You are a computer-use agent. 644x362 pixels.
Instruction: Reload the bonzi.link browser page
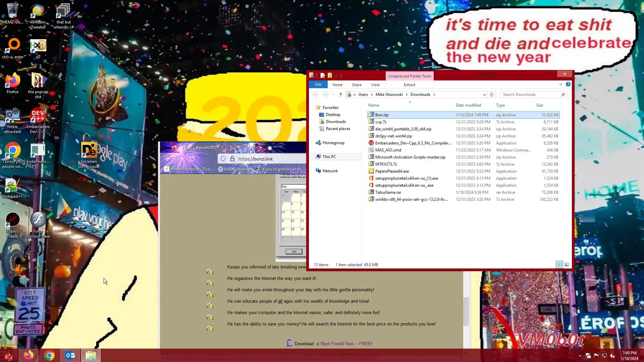[x=193, y=159]
